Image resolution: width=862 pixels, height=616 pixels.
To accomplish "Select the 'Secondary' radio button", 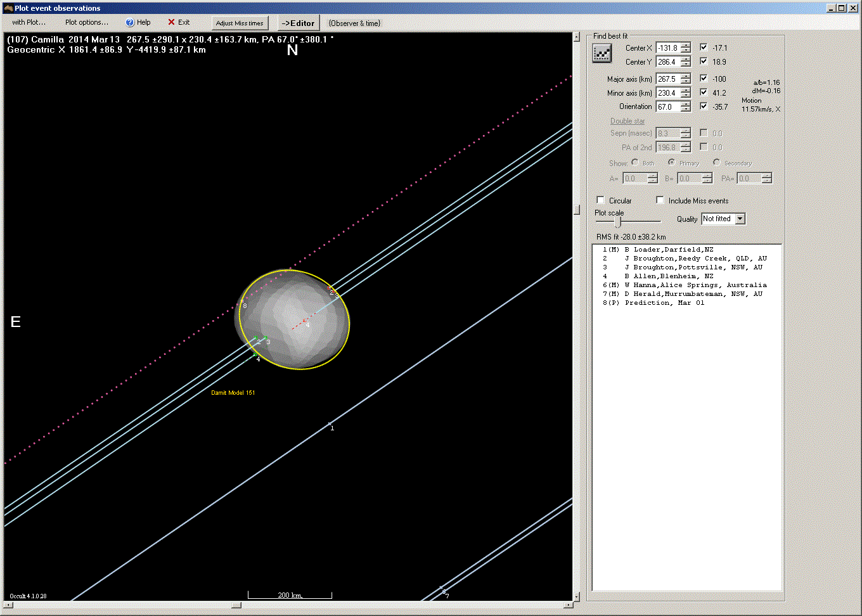I will (x=716, y=162).
